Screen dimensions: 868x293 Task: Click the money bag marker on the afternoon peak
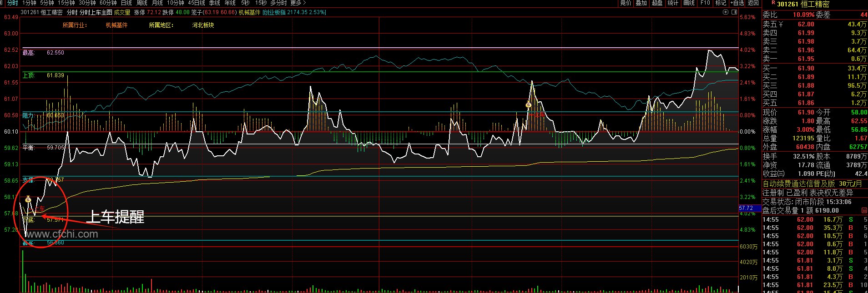click(528, 104)
